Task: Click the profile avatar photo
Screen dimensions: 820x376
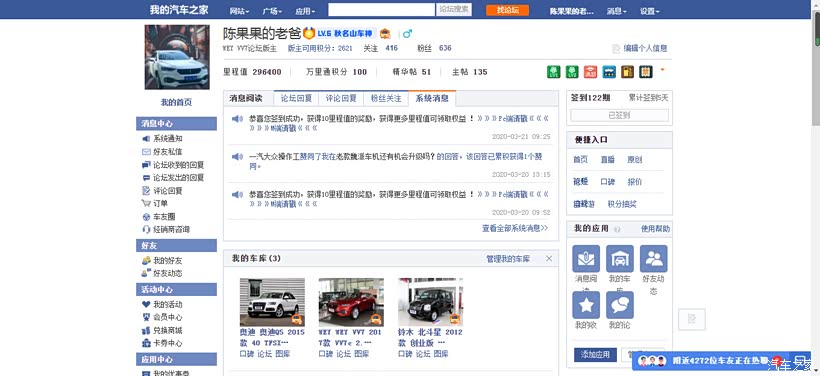Action: tap(177, 57)
